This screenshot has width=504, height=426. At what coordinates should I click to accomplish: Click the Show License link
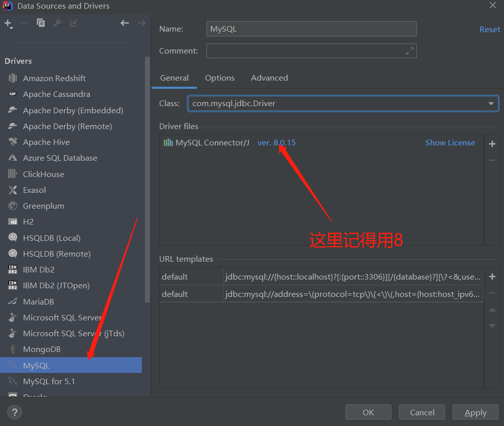click(450, 143)
